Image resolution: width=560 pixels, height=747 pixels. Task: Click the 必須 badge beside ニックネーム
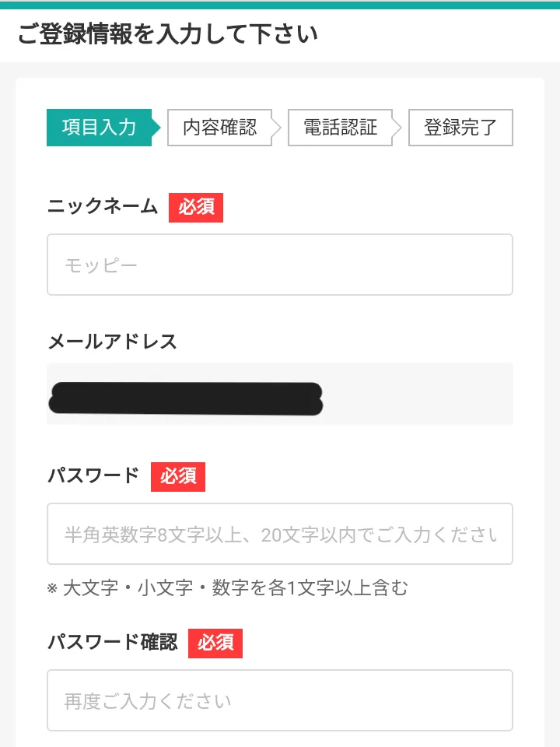[196, 208]
